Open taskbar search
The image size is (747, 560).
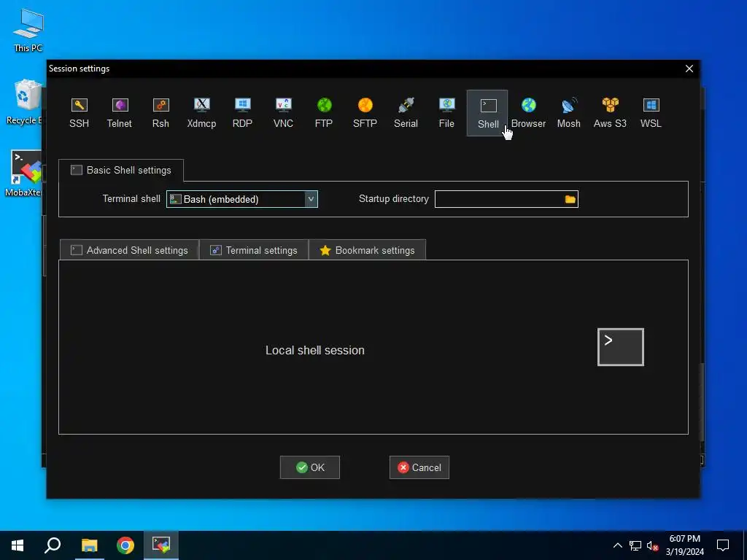click(x=53, y=545)
